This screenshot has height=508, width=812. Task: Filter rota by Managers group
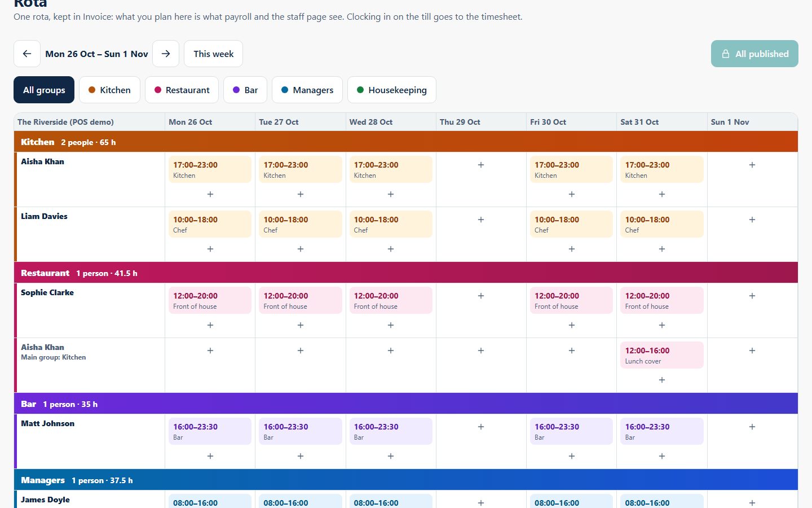pos(307,90)
